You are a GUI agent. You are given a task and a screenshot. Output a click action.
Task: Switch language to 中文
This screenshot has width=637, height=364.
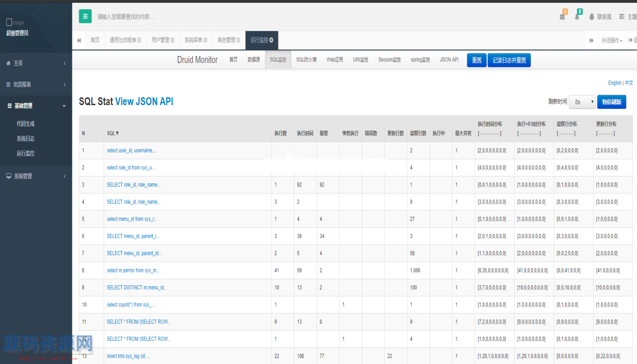tap(629, 83)
